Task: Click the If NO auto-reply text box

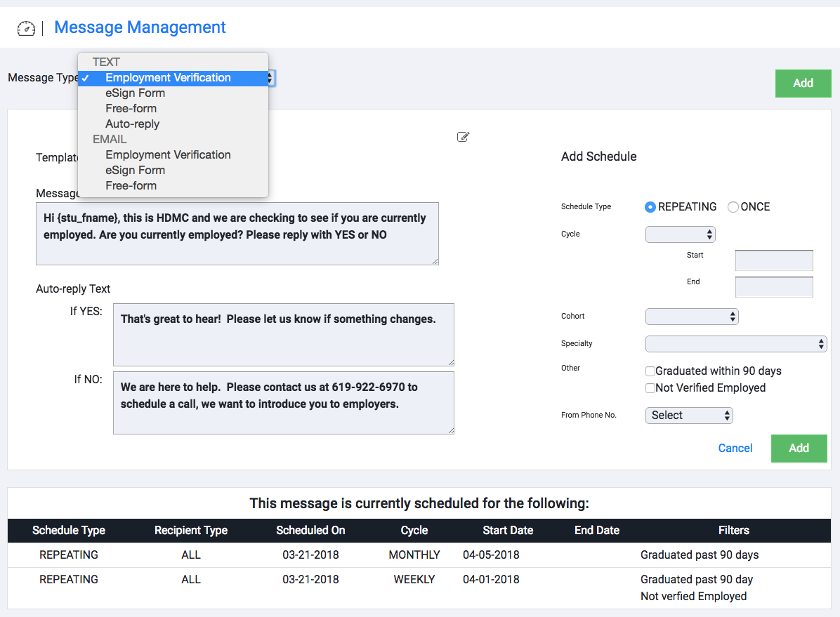Action: tap(283, 403)
